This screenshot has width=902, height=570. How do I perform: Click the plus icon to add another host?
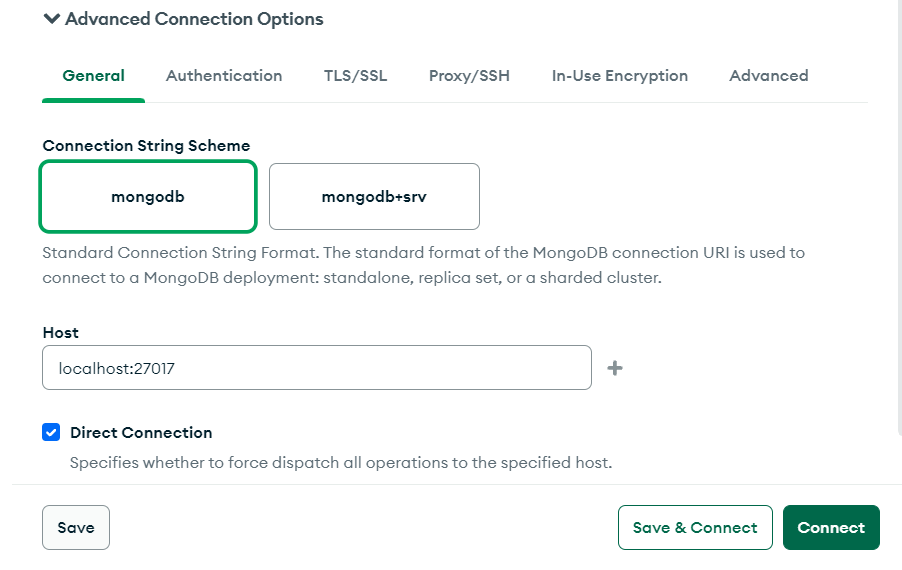615,368
